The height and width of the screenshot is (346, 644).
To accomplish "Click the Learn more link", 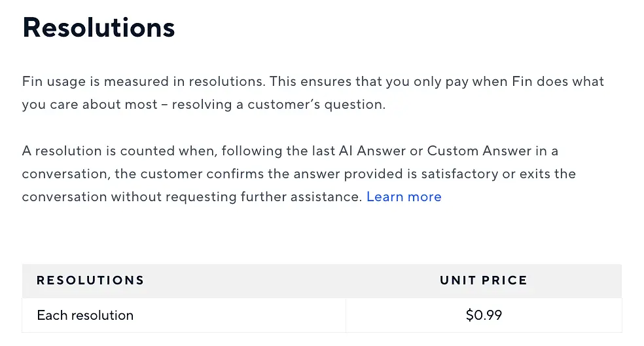I will click(x=404, y=197).
